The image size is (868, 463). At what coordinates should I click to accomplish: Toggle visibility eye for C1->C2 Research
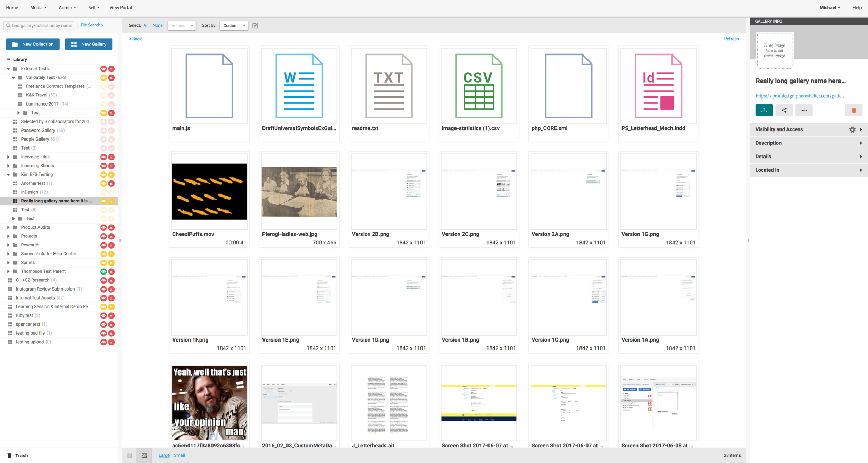[103, 280]
